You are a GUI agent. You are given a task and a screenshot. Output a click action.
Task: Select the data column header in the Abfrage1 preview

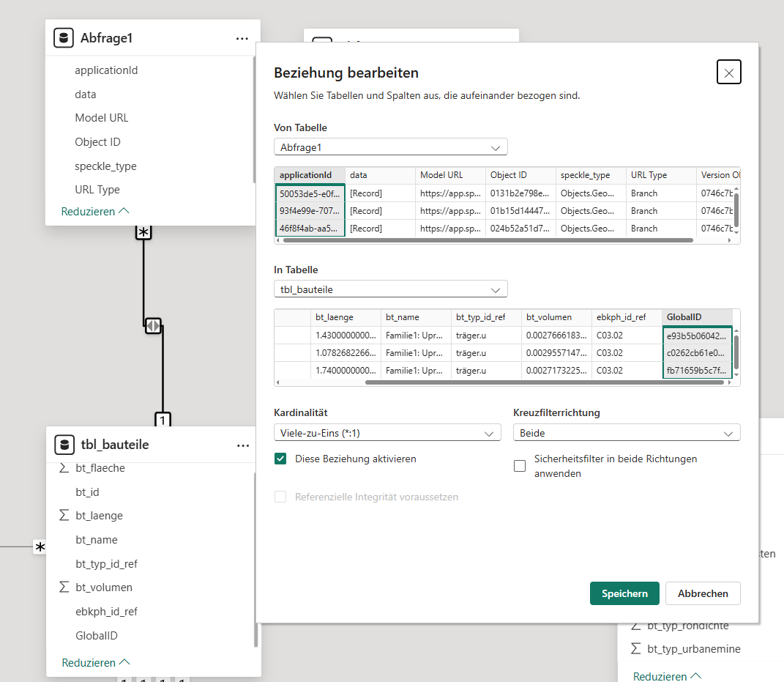380,175
